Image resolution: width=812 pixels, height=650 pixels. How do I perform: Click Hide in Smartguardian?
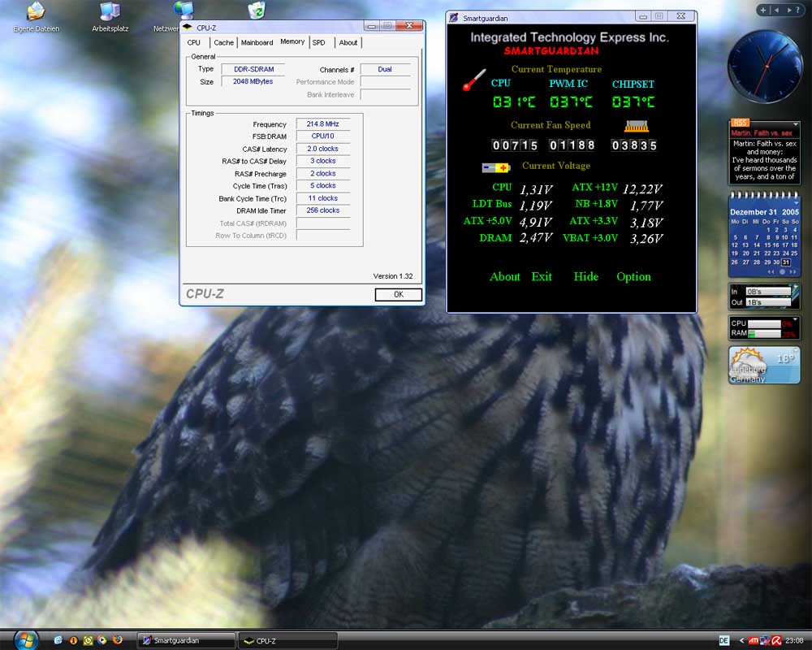[585, 277]
